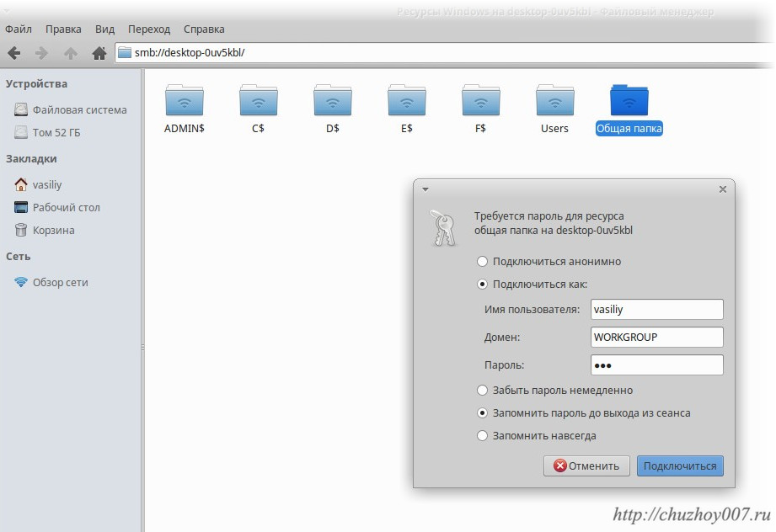Select Запомнить навсегда option
The image size is (776, 532).
coord(483,435)
